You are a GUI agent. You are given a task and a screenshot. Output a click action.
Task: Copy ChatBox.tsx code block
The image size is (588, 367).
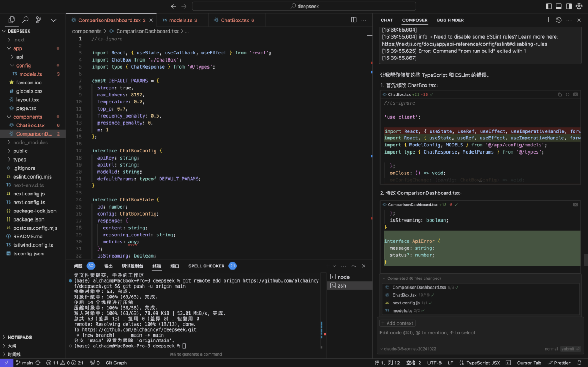tap(560, 94)
